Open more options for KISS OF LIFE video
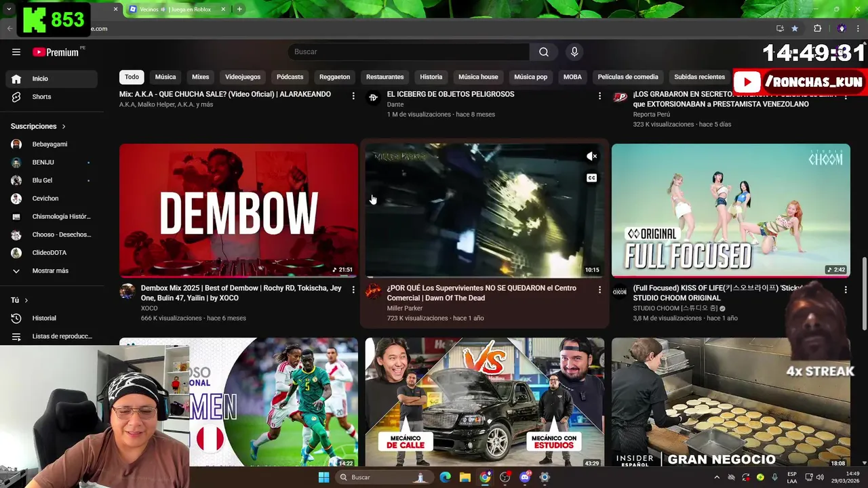Screen dimensions: 868x488 click(x=846, y=289)
